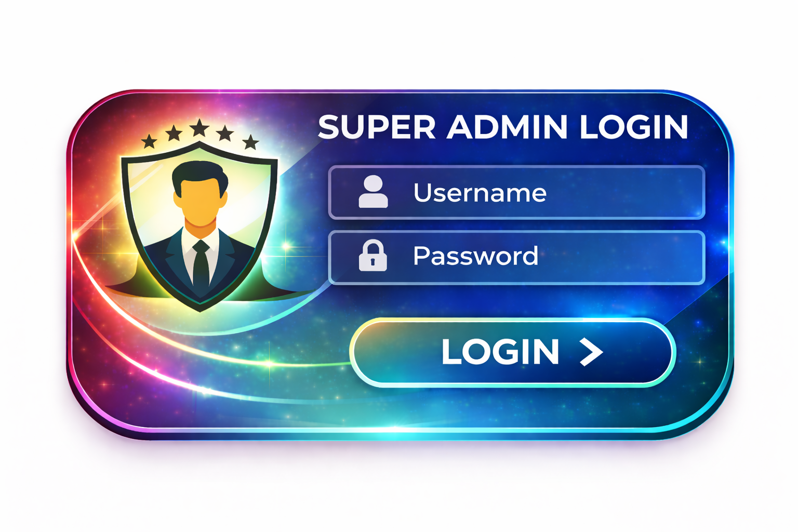Screen dimensions: 798x532
Task: Click the admin figure's faceless head
Action: tap(200, 193)
